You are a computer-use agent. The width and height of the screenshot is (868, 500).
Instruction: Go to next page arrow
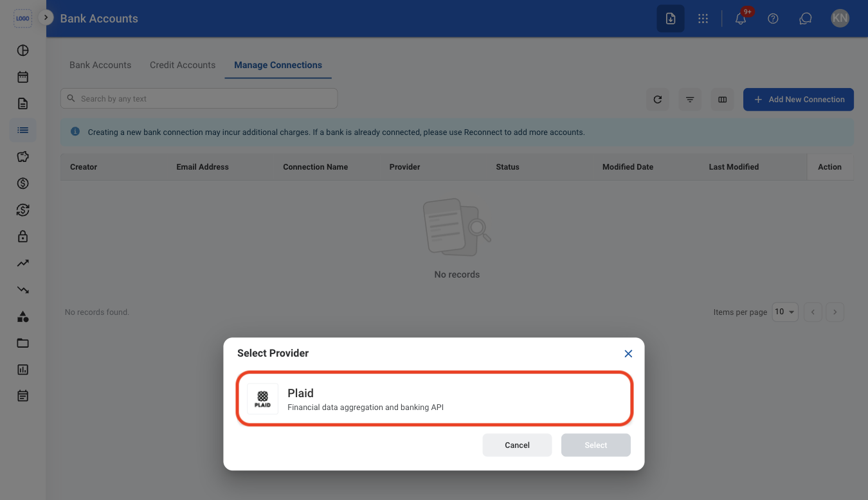pyautogui.click(x=835, y=312)
